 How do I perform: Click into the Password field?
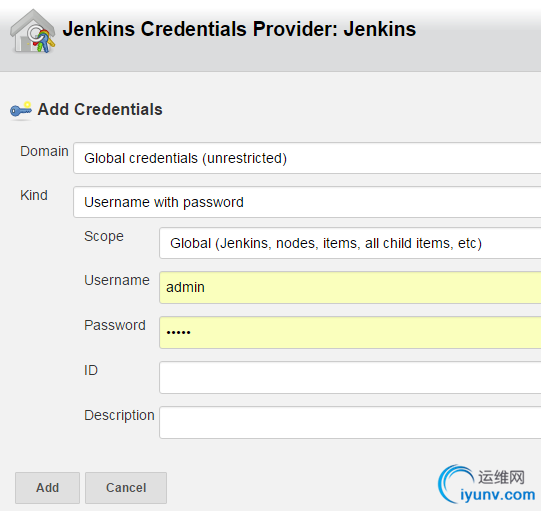(x=350, y=332)
